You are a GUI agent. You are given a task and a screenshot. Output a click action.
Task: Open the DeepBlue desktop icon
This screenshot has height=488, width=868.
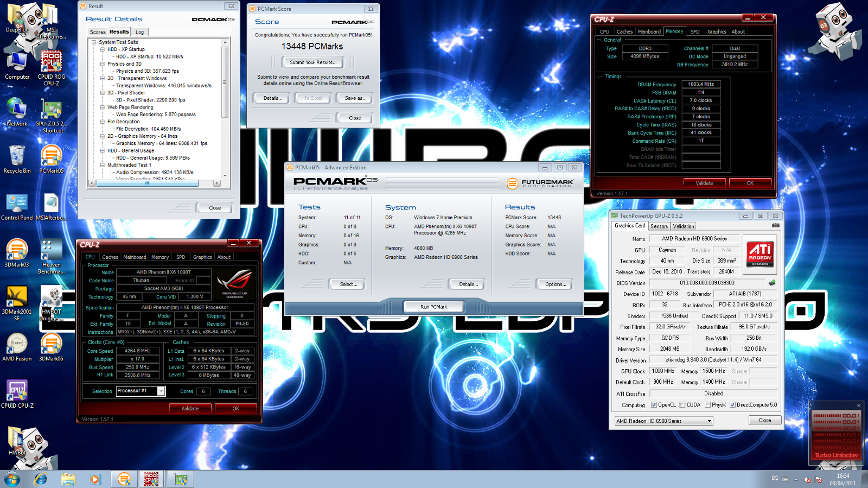[17, 18]
